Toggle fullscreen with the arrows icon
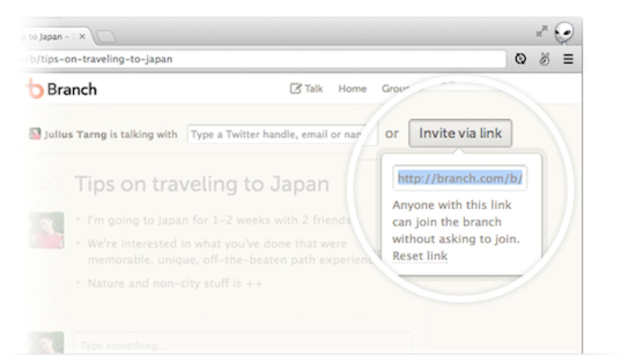The image size is (636, 364). pyautogui.click(x=541, y=32)
